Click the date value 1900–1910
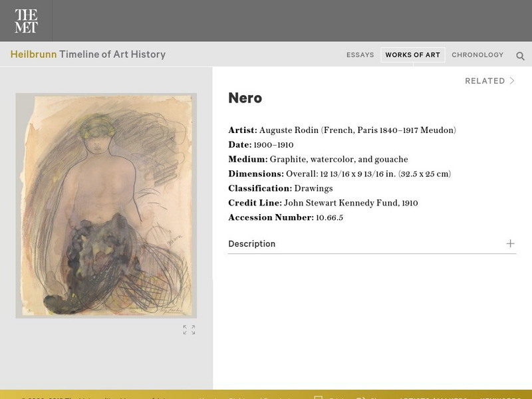The image size is (532, 399). click(273, 145)
